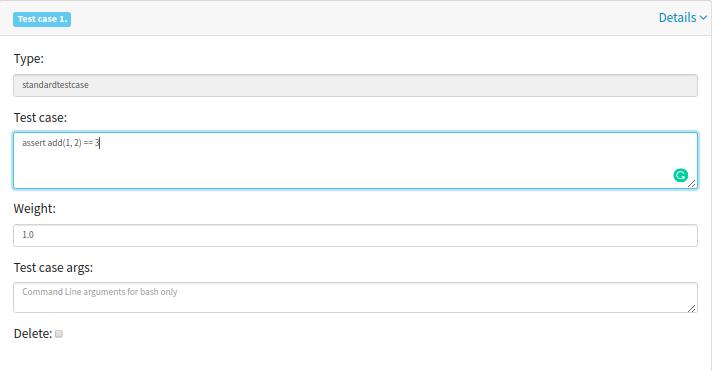The image size is (714, 371).
Task: Focus the Test case text area
Action: [355, 160]
